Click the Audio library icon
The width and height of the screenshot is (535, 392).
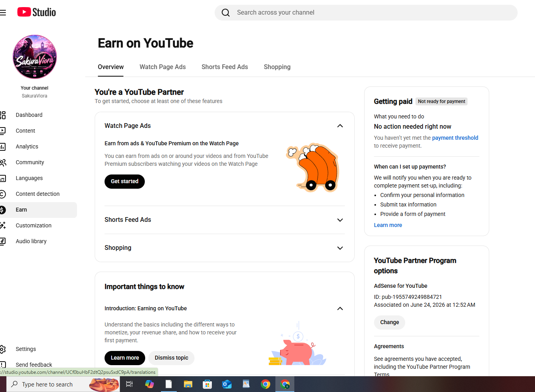click(3, 241)
